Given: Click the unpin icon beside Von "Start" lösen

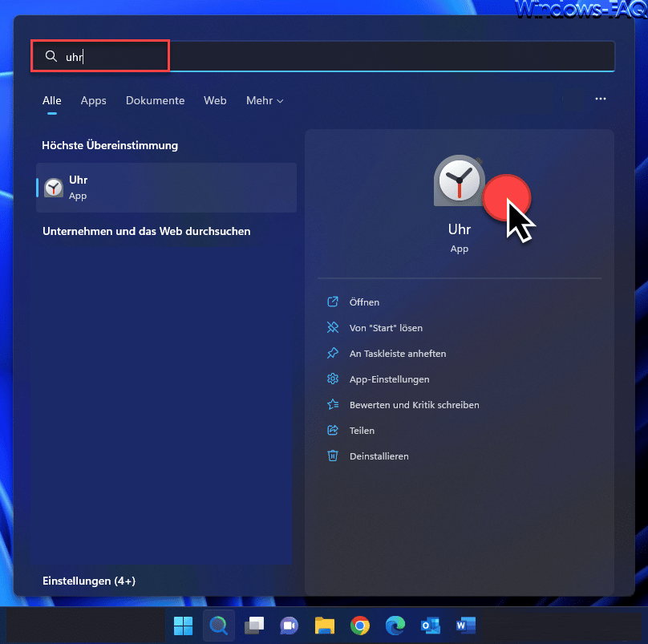Looking at the screenshot, I should (333, 327).
